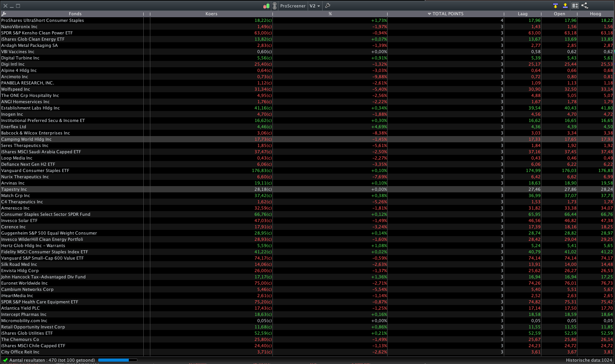This screenshot has width=615, height=364.
Task: Open column settings wrench beside Fonds
Action: tap(4, 14)
